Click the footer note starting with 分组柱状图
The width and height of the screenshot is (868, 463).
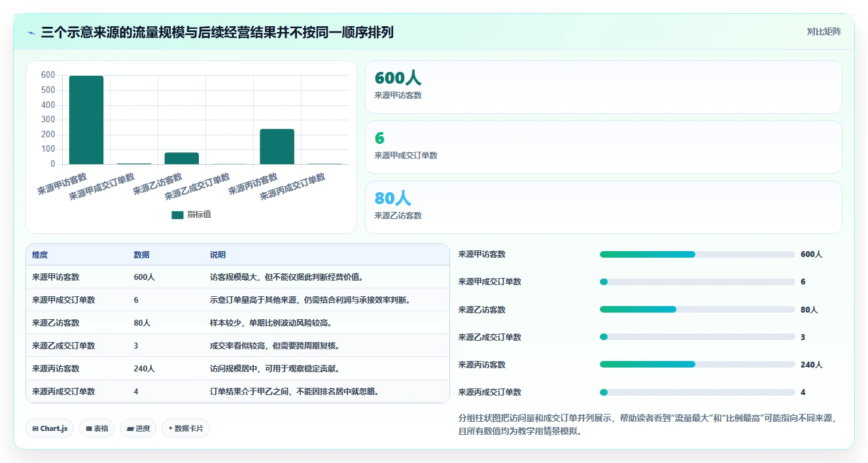[648, 424]
